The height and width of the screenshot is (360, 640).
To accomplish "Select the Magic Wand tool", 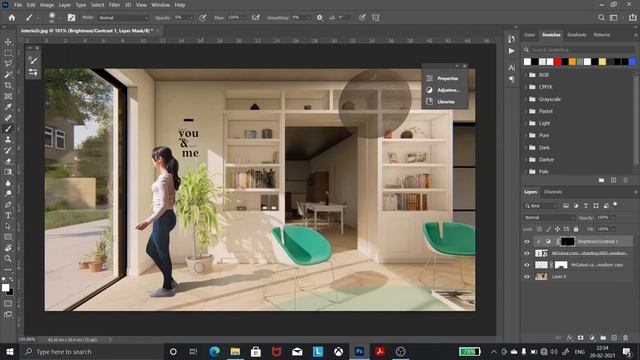I will point(8,75).
